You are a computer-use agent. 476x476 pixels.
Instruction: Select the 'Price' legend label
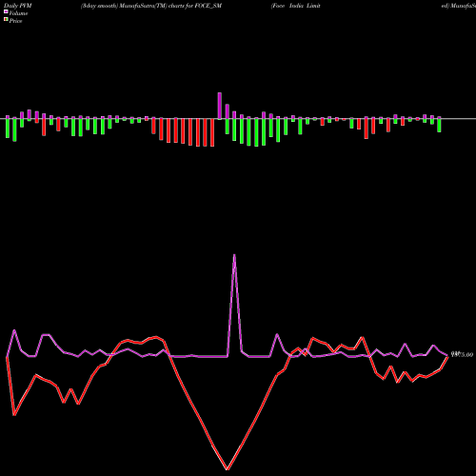point(16,21)
